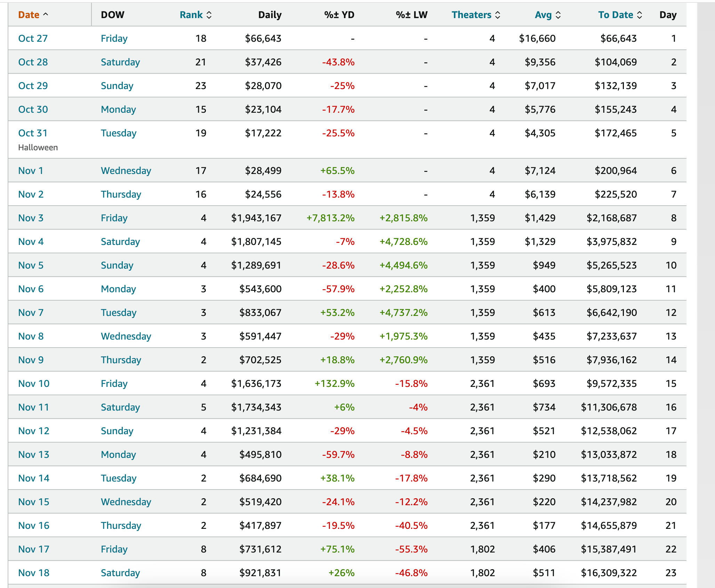715x588 pixels.
Task: Open the Nov 3 date link
Action: [x=31, y=218]
